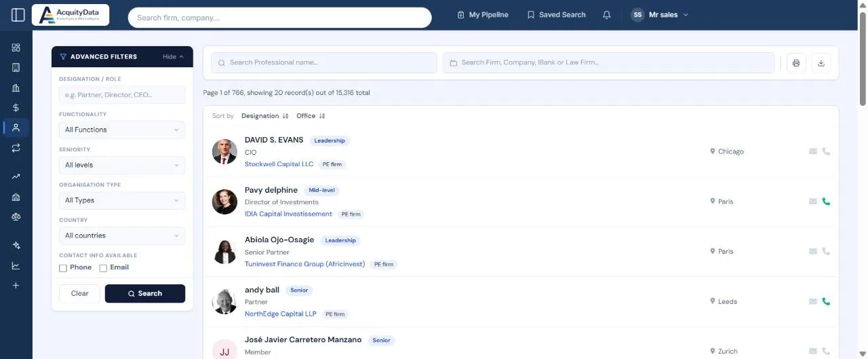Open IDIA Capital Investissement link
868x359 pixels.
pos(288,214)
